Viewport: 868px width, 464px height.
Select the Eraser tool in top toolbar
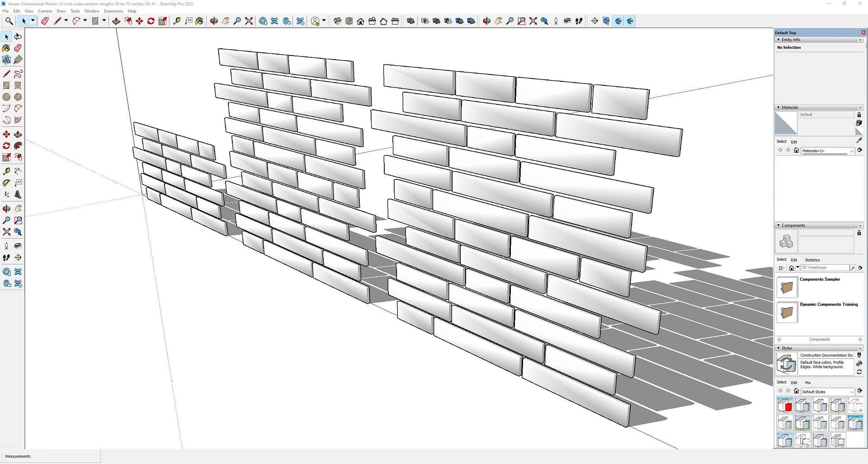(45, 21)
